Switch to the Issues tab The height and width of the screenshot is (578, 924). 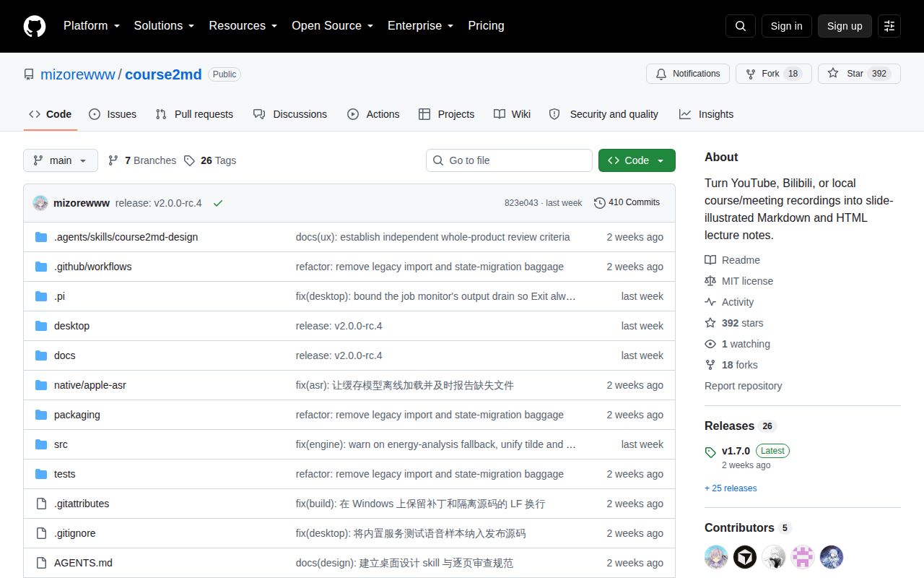click(113, 114)
